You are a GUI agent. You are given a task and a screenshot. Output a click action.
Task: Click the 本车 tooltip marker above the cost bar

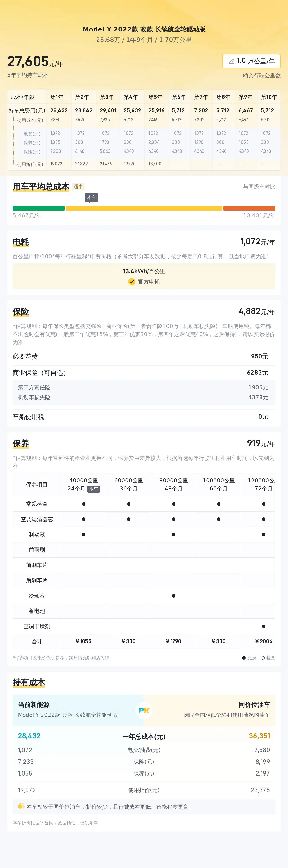click(x=91, y=198)
